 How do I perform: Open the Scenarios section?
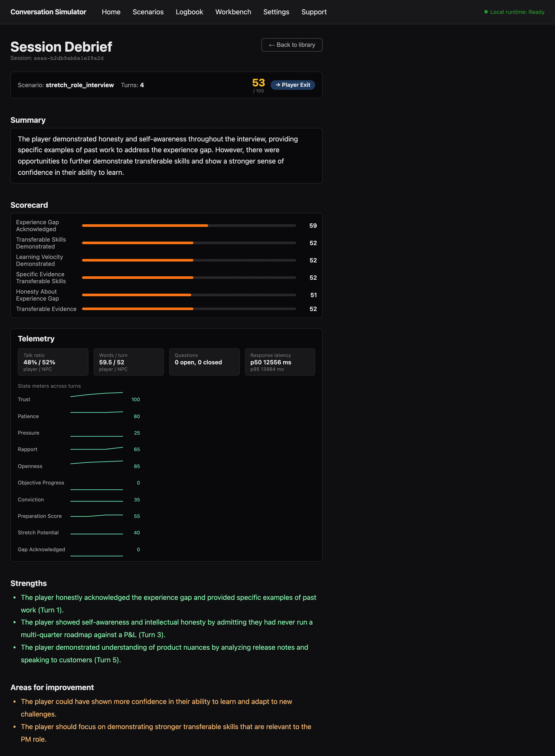pyautogui.click(x=148, y=12)
